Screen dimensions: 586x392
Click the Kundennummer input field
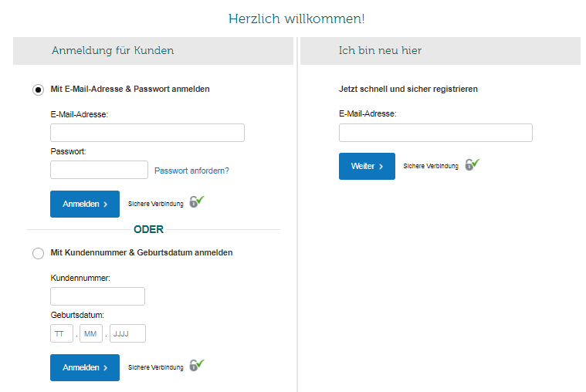97,296
